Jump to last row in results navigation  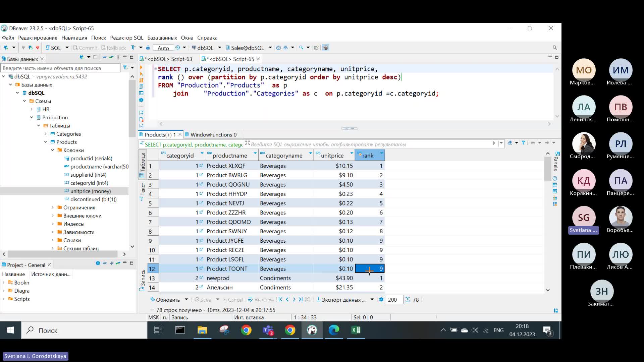coord(301,300)
